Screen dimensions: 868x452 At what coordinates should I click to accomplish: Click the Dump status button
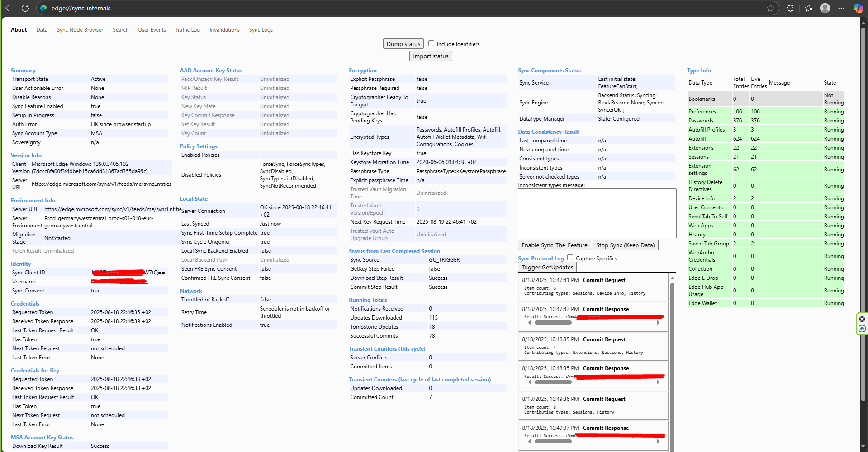pos(403,44)
